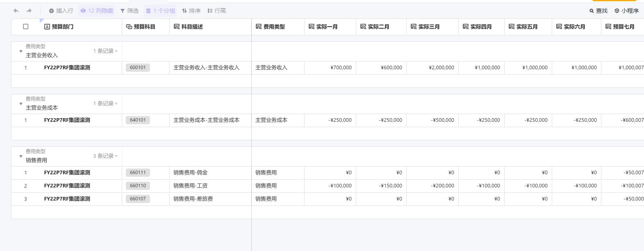Click the 实际二月 column header icon
The width and height of the screenshot is (644, 251).
tap(363, 27)
